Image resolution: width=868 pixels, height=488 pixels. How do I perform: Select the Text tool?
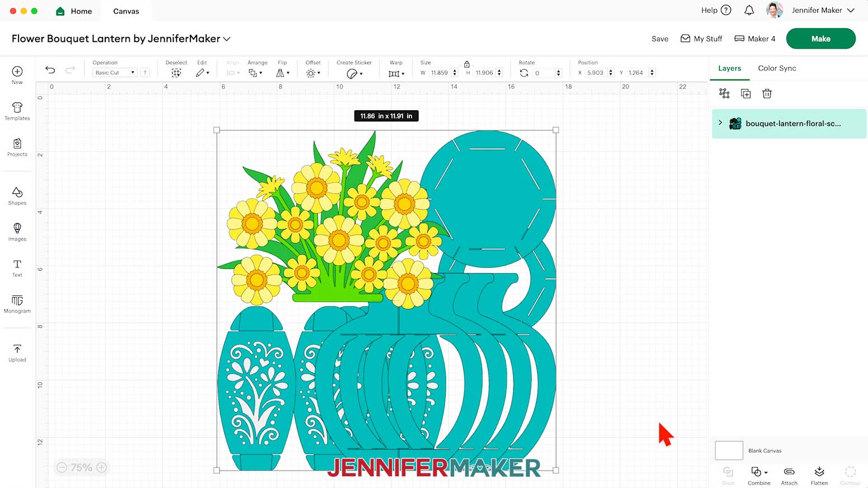pos(17,268)
